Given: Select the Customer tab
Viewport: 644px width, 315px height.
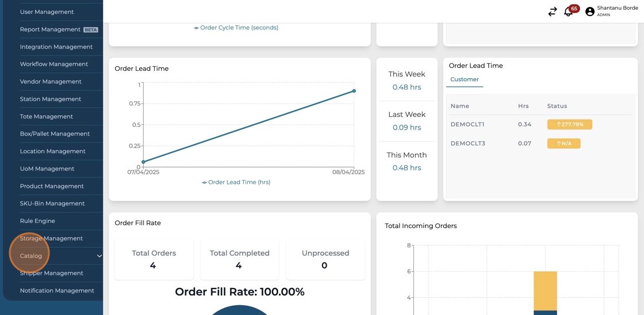Looking at the screenshot, I should (464, 79).
